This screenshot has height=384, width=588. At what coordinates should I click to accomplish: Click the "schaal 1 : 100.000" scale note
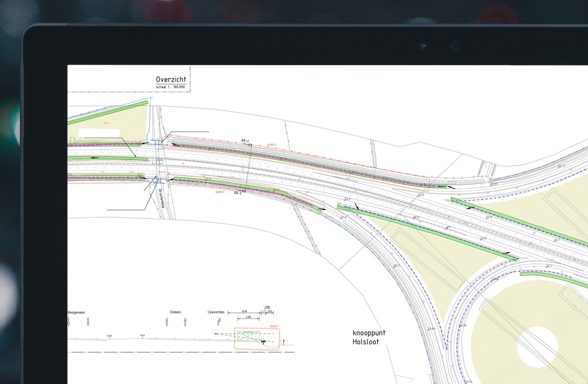pos(171,86)
